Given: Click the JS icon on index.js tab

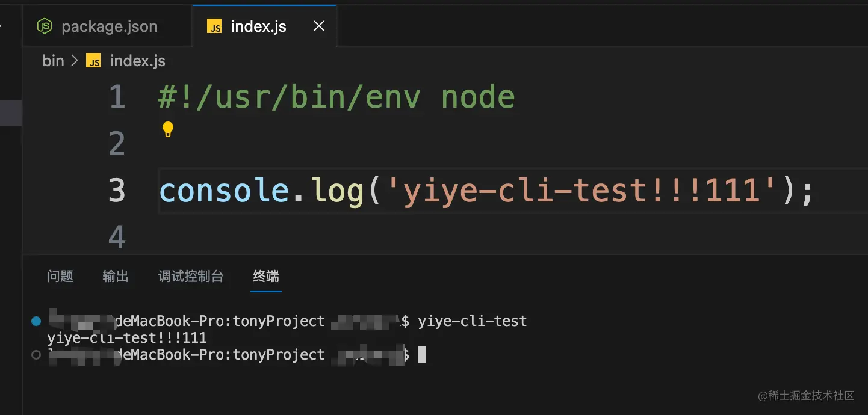Looking at the screenshot, I should click(x=214, y=26).
